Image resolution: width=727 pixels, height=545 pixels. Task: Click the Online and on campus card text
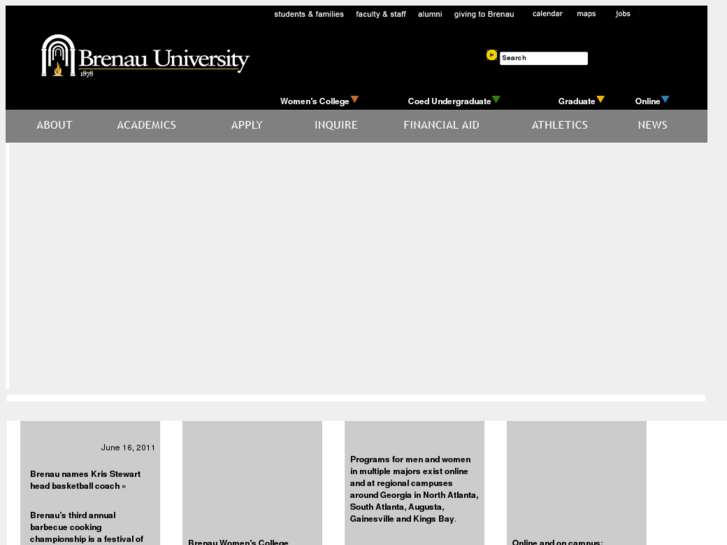click(557, 542)
